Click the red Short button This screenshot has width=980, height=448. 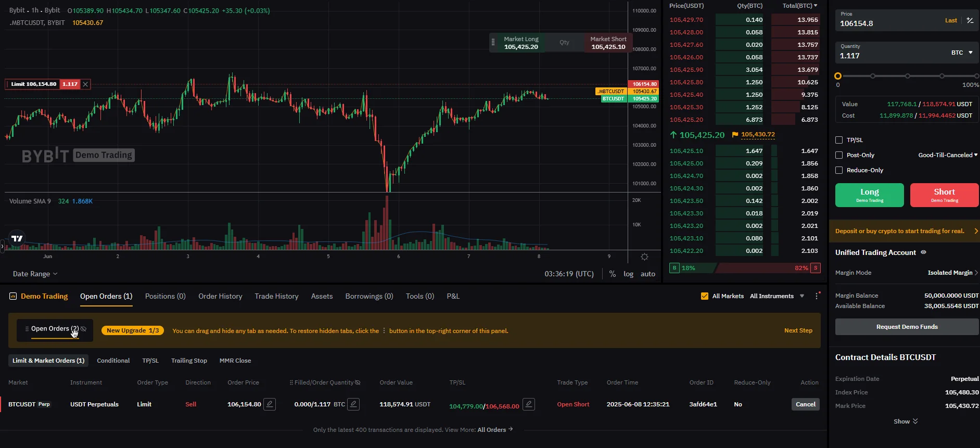click(x=944, y=195)
